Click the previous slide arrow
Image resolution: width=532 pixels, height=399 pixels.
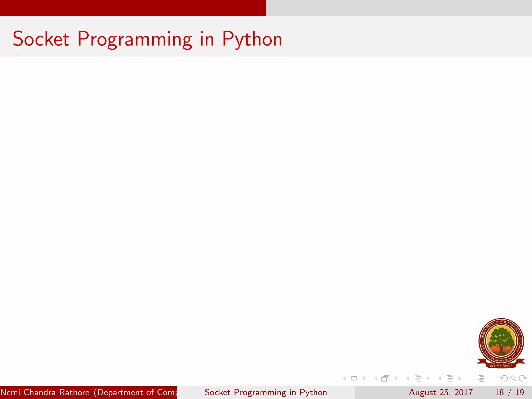coord(344,378)
